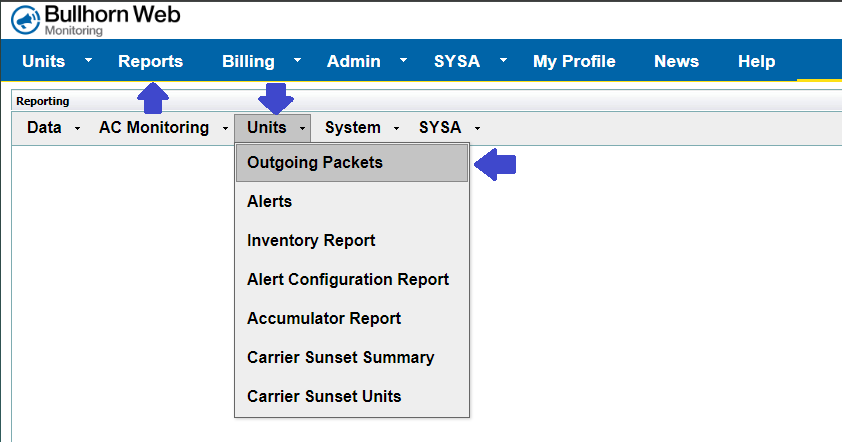Open the Units main navigation menu
This screenshot has width=842, height=442.
[43, 61]
